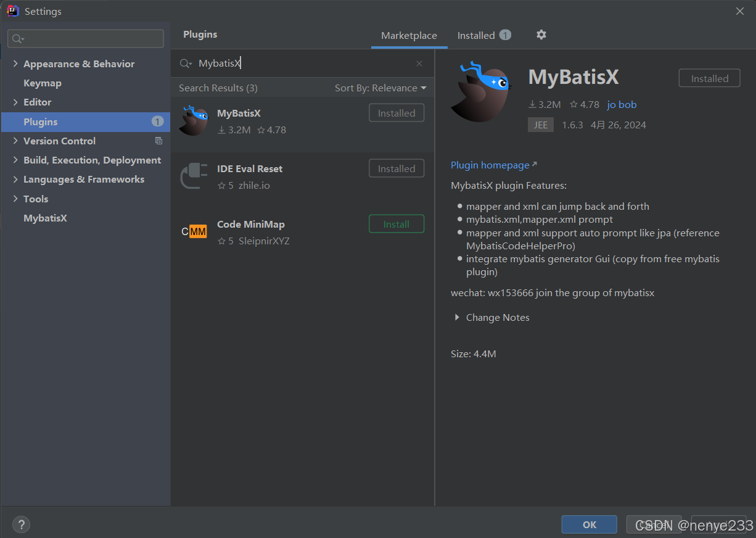
Task: Click Search Results (3) label
Action: click(x=218, y=88)
